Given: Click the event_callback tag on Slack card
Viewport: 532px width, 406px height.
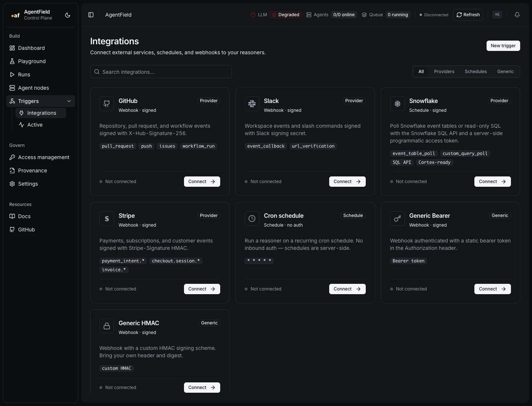Looking at the screenshot, I should [x=266, y=146].
